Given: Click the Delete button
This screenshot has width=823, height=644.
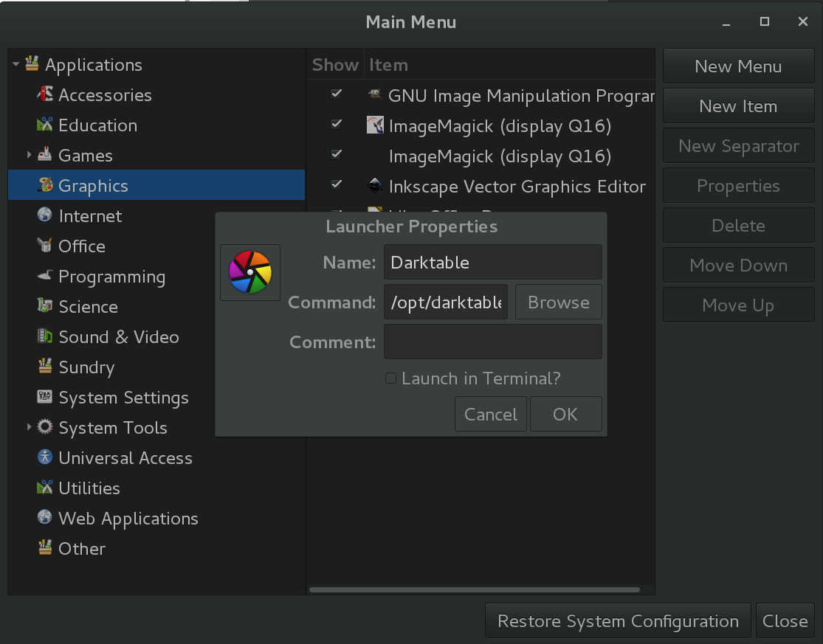Looking at the screenshot, I should 739,226.
